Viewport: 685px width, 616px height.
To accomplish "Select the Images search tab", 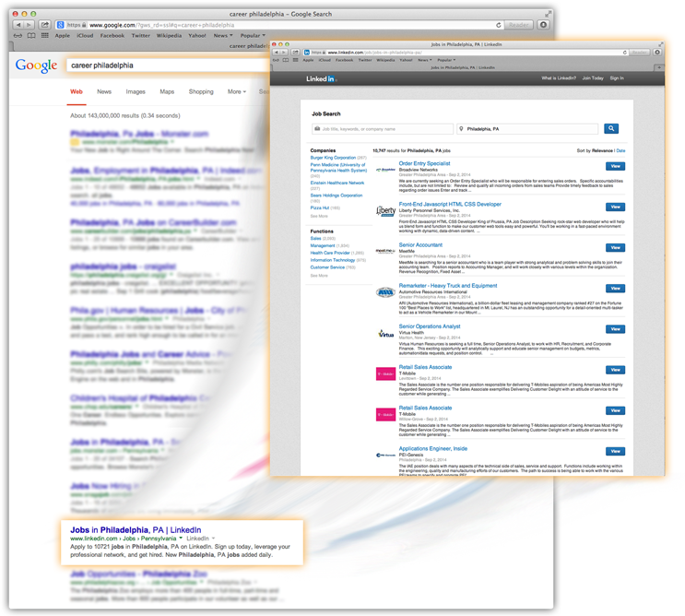I will (x=136, y=91).
